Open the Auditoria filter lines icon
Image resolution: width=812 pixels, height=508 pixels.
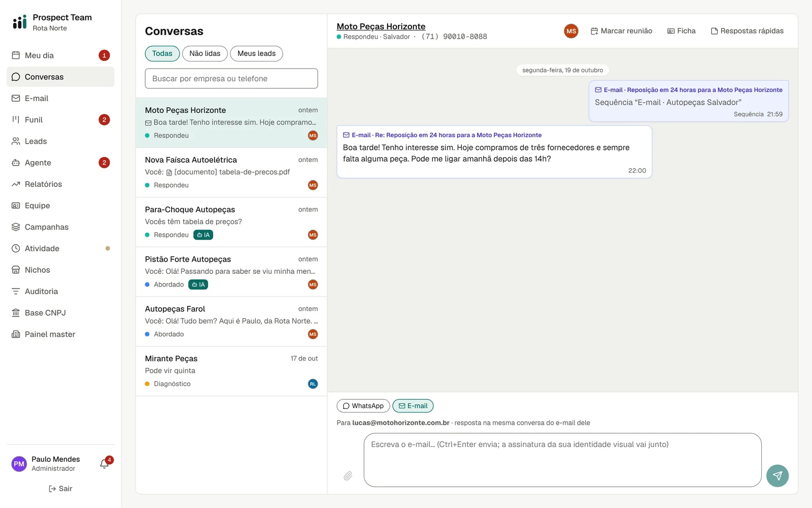[x=16, y=291]
